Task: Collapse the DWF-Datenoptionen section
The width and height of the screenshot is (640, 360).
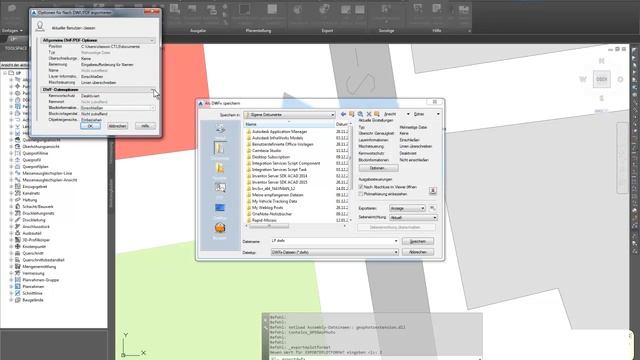Action: pos(152,89)
